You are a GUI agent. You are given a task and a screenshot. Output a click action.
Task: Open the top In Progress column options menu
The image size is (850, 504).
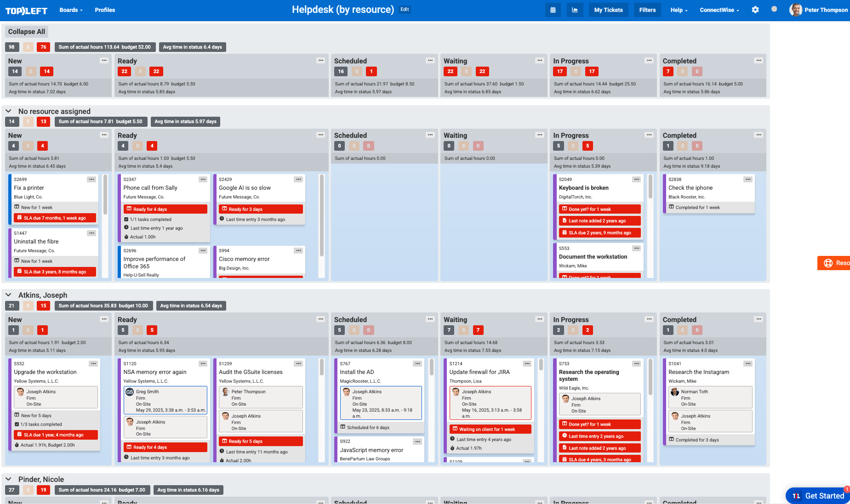tap(649, 61)
